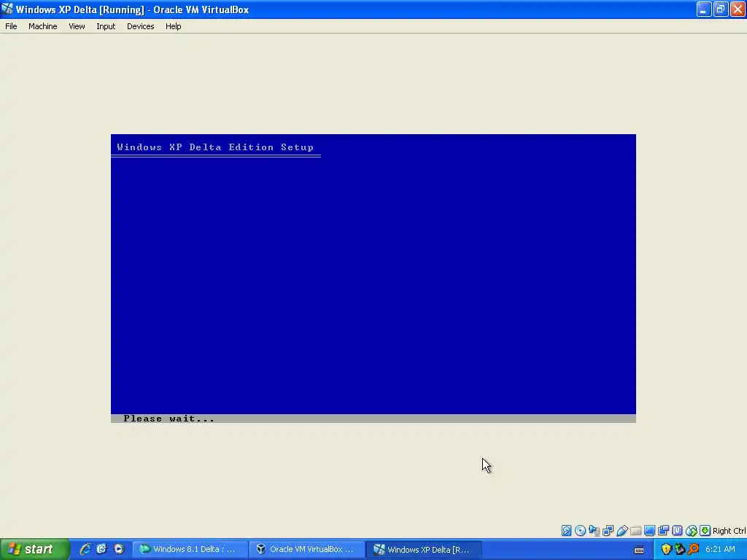
Task: Open the Windows start menu
Action: point(34,549)
